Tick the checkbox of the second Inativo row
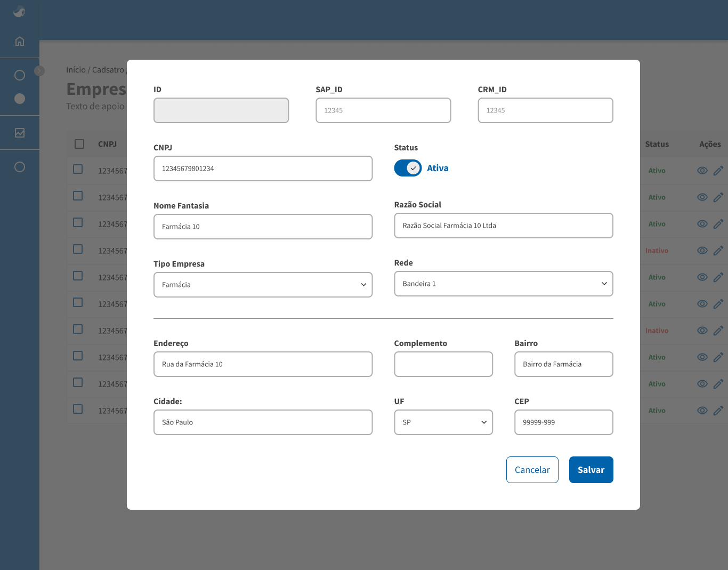 point(78,329)
